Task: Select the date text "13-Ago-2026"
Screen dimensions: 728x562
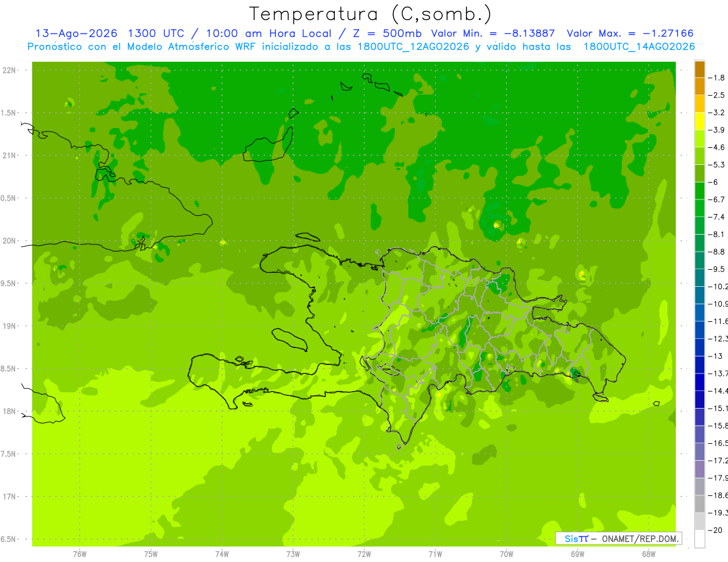Action: click(76, 33)
